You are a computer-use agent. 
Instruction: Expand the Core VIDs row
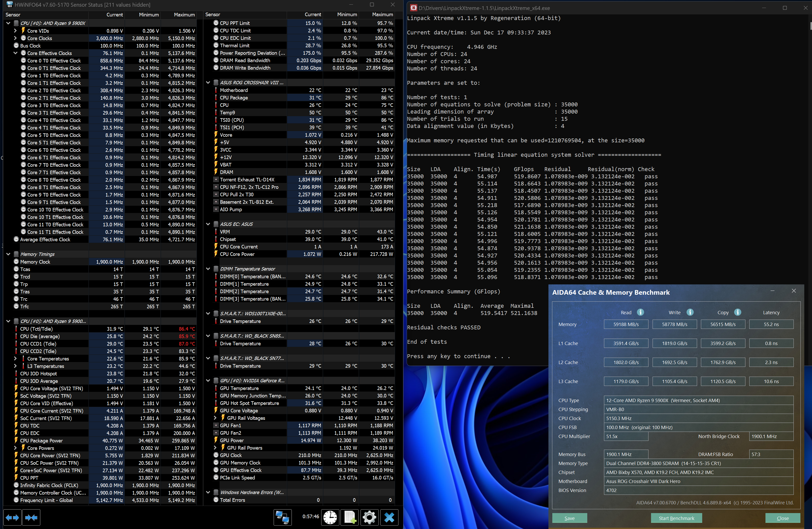click(x=15, y=31)
